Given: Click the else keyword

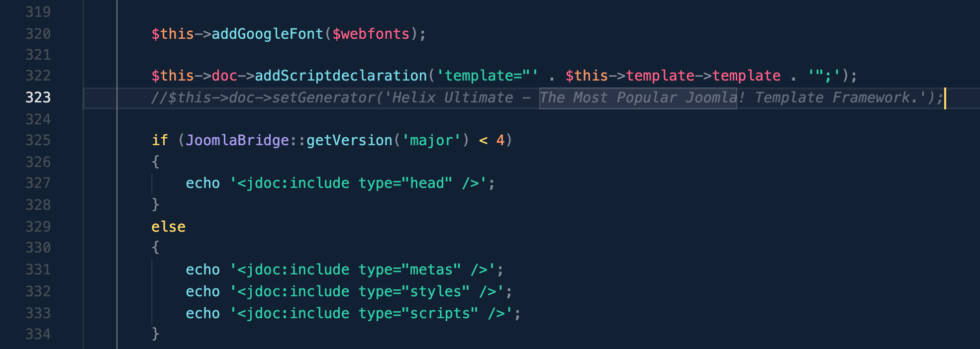Looking at the screenshot, I should [168, 227].
